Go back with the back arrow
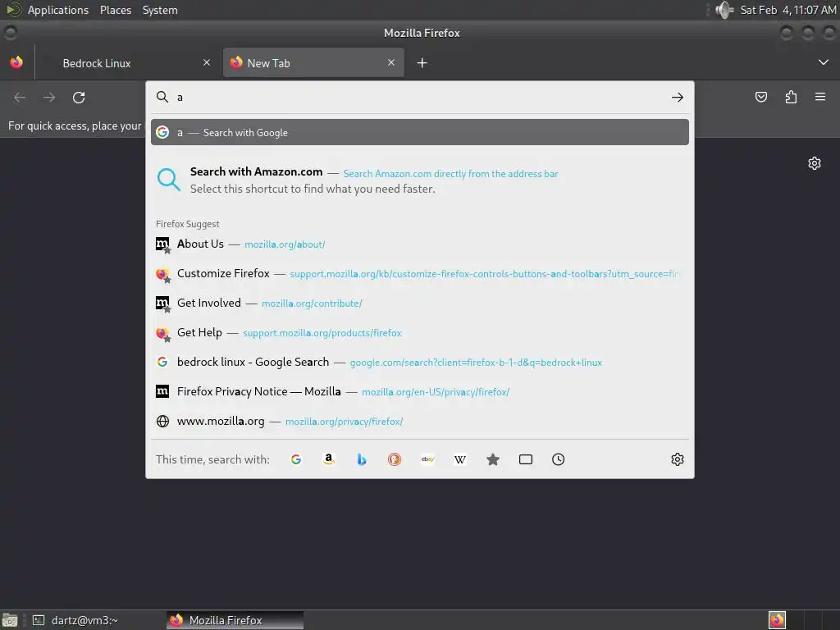This screenshot has width=840, height=630. coord(20,98)
